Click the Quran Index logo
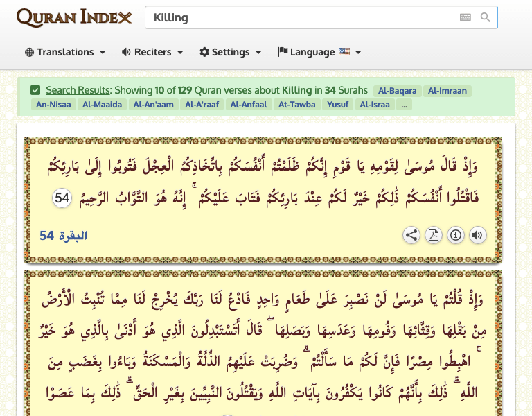Viewport: 532px width, 416px height. point(74,17)
